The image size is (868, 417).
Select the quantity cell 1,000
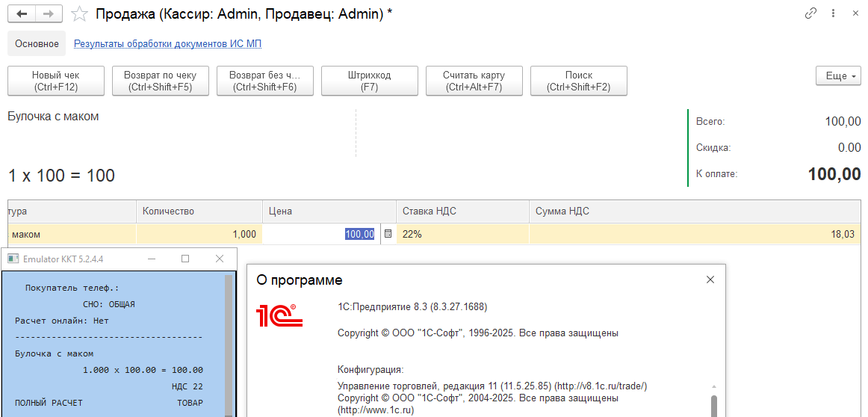tap(199, 234)
